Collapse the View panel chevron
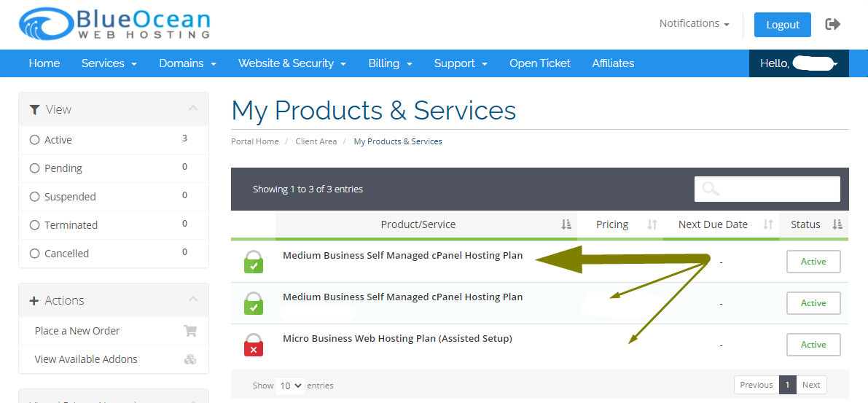Viewport: 868px width, 403px height. [x=193, y=109]
